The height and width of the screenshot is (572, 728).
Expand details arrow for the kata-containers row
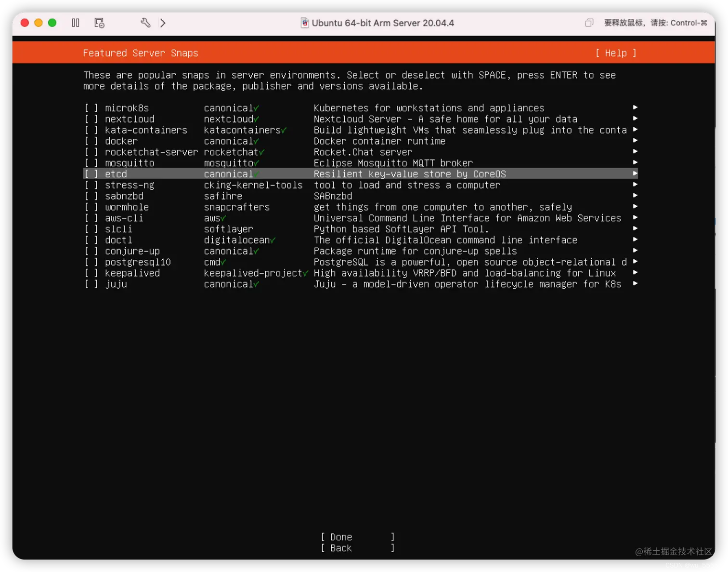tap(635, 130)
